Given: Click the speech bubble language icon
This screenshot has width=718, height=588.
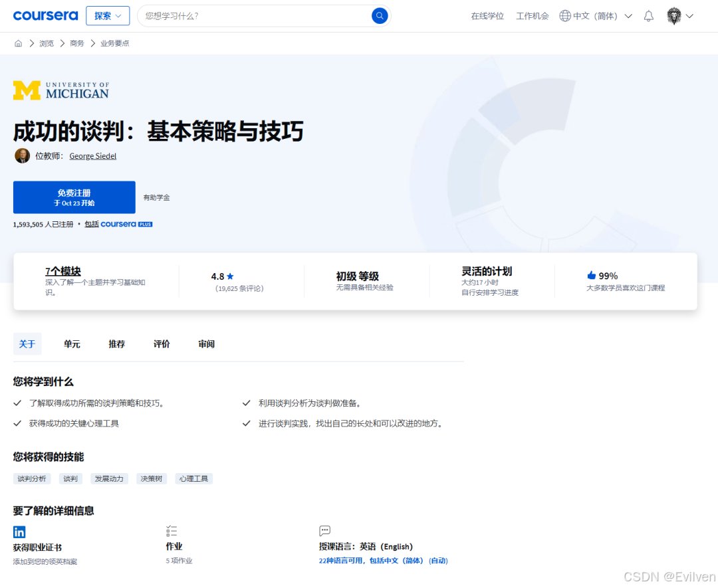Looking at the screenshot, I should point(324,531).
